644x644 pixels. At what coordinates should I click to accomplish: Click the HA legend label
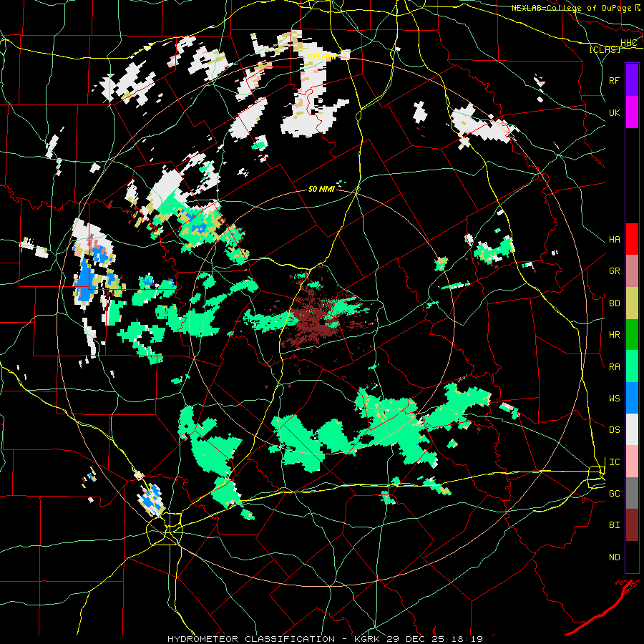[615, 239]
